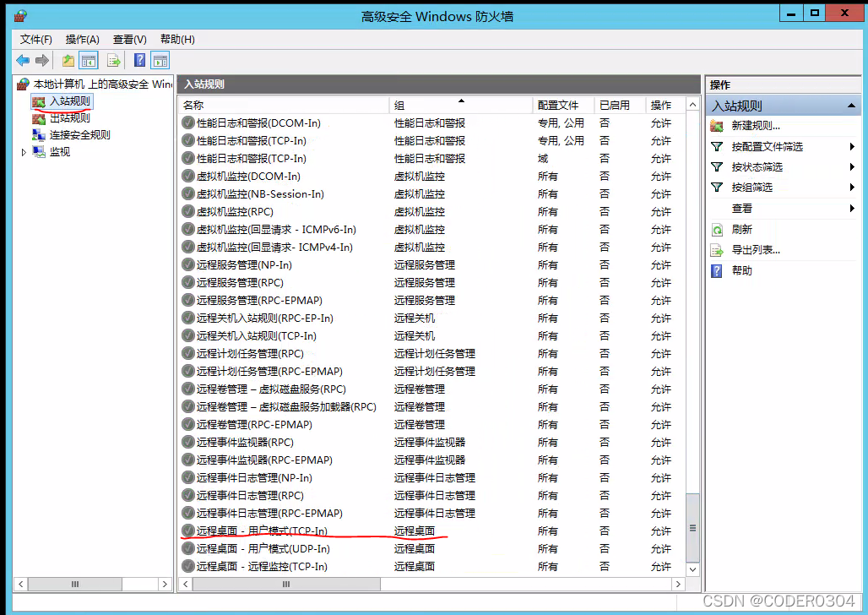
Task: Click status icon of 远程事件监视器(RPC) rule
Action: coord(188,442)
